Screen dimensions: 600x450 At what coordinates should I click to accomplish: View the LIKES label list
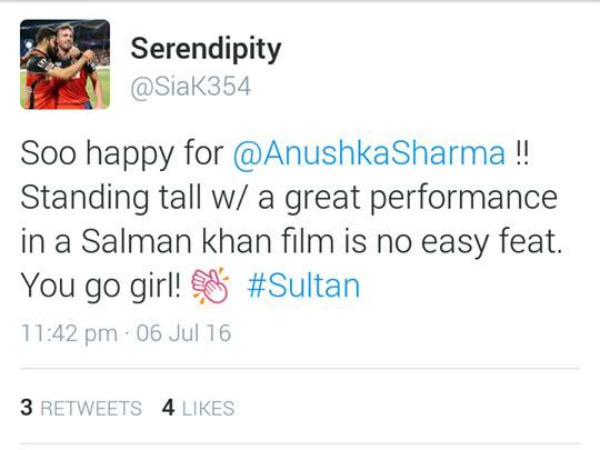click(208, 408)
